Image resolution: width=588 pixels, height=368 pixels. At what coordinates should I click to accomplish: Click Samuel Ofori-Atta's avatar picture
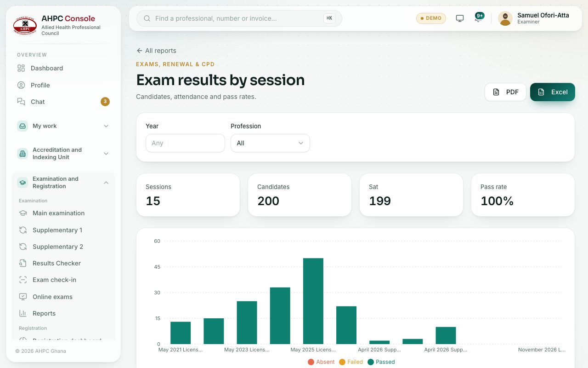(x=505, y=18)
